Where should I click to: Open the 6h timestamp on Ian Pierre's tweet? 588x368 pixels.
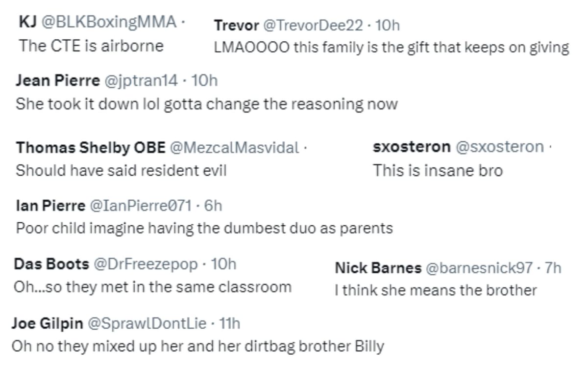point(213,205)
